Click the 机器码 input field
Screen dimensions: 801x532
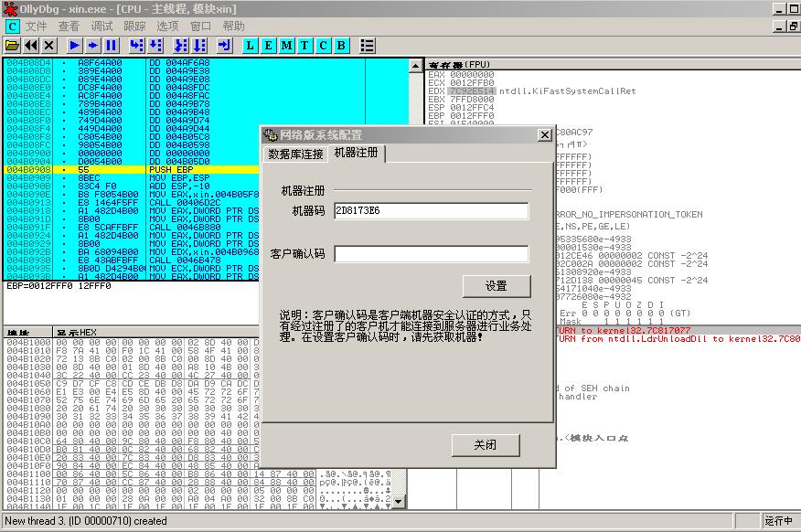[x=432, y=211]
